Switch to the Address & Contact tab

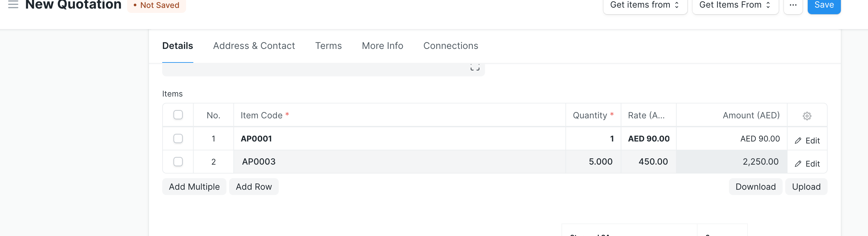click(254, 46)
